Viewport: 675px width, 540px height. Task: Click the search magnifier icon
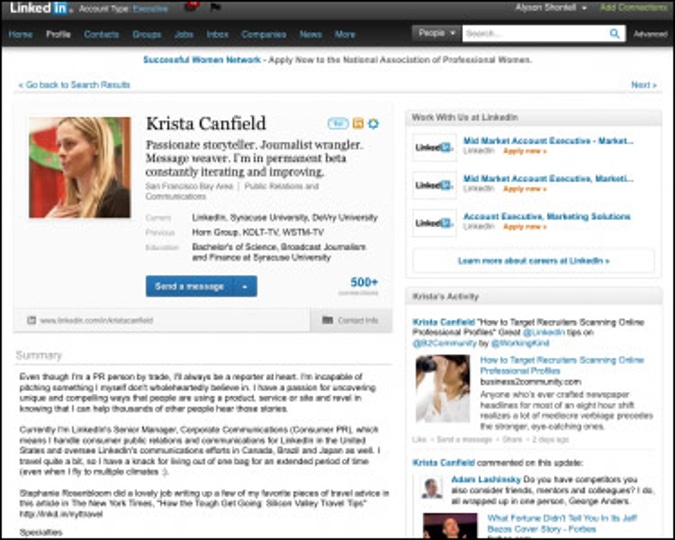(x=614, y=33)
